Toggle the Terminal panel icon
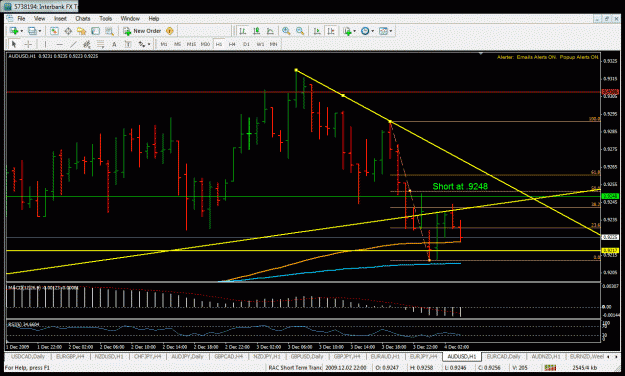The width and height of the screenshot is (625, 376). [95, 31]
